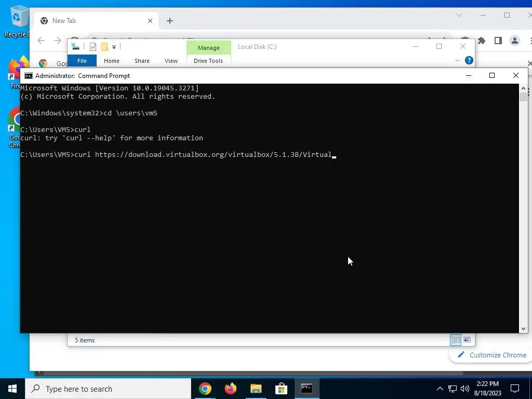532x399 pixels.
Task: Open Customize Quick Access Toolbar dropdown
Action: tap(114, 47)
